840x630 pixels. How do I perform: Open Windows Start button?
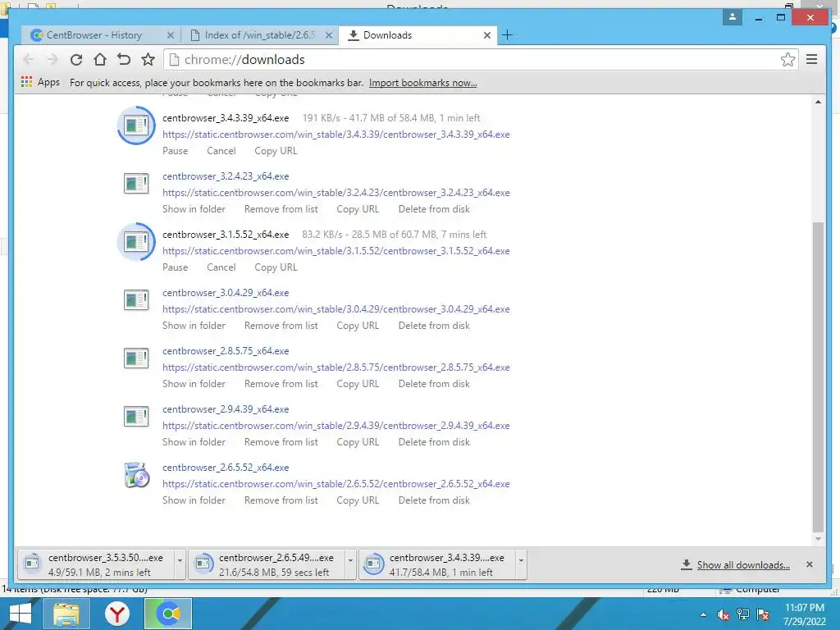point(20,614)
